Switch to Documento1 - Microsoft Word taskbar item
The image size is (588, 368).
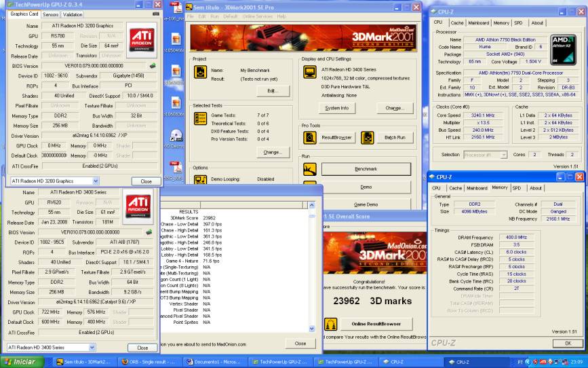[x=215, y=362]
